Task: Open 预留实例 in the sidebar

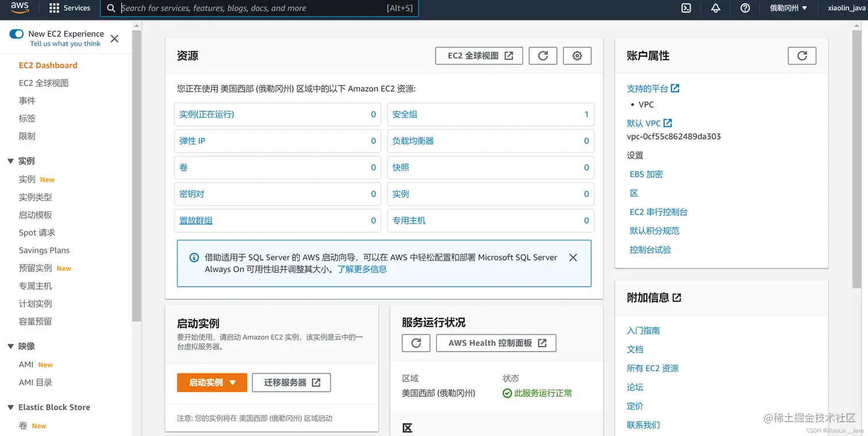Action: click(36, 268)
